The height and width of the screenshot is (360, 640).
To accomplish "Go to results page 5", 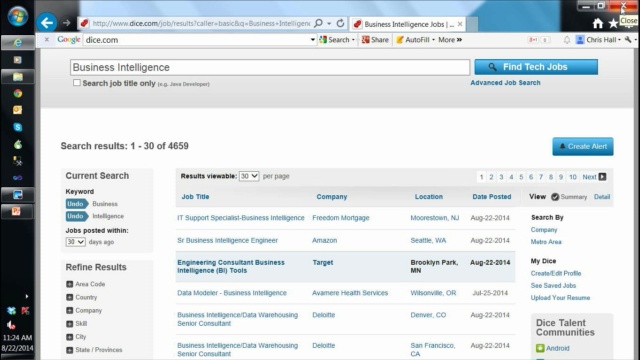I will 521,177.
